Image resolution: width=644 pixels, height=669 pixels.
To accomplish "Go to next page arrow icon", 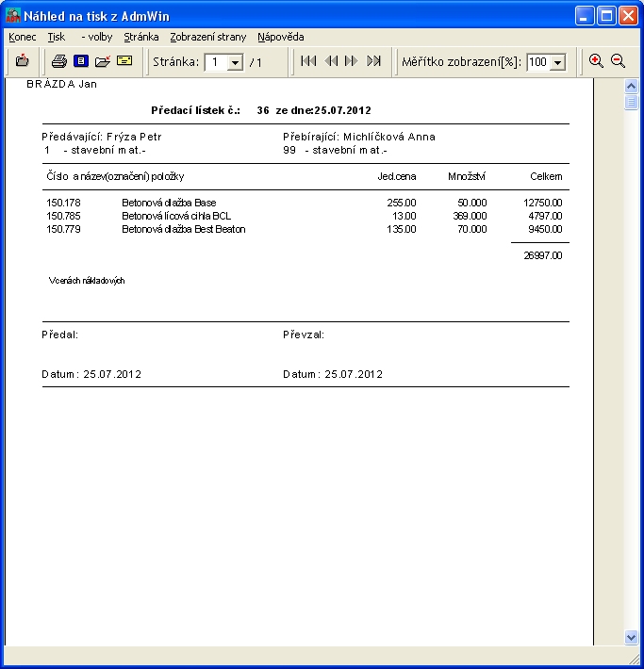I will pos(351,61).
